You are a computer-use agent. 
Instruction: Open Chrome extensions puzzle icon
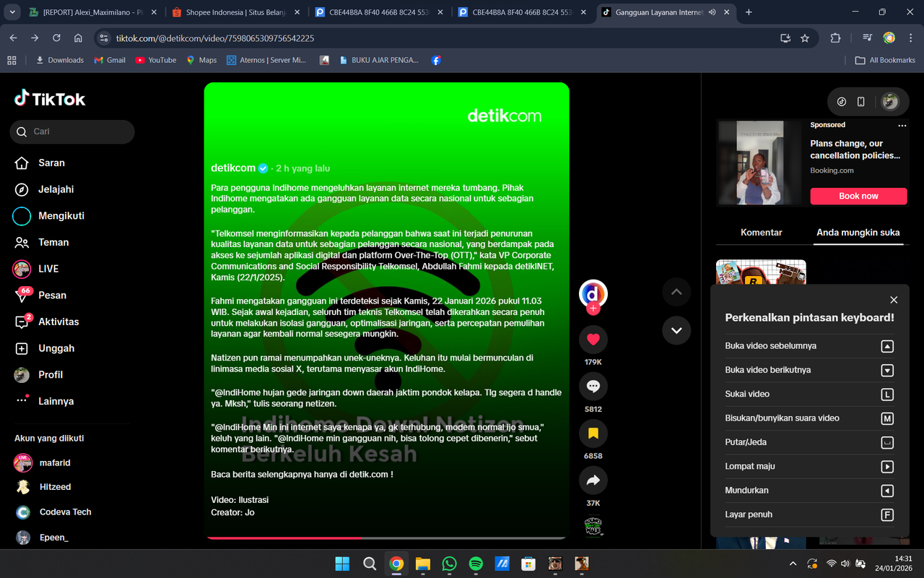836,38
